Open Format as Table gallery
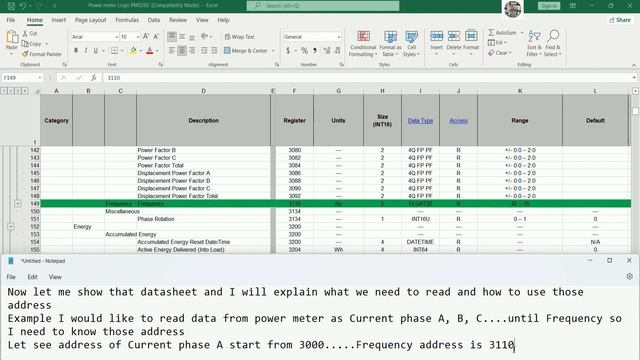Image resolution: width=640 pixels, height=360 pixels. click(390, 43)
